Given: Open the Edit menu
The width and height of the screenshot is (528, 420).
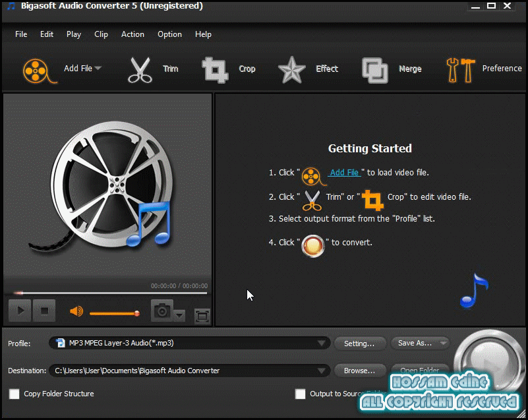Looking at the screenshot, I should pos(46,34).
